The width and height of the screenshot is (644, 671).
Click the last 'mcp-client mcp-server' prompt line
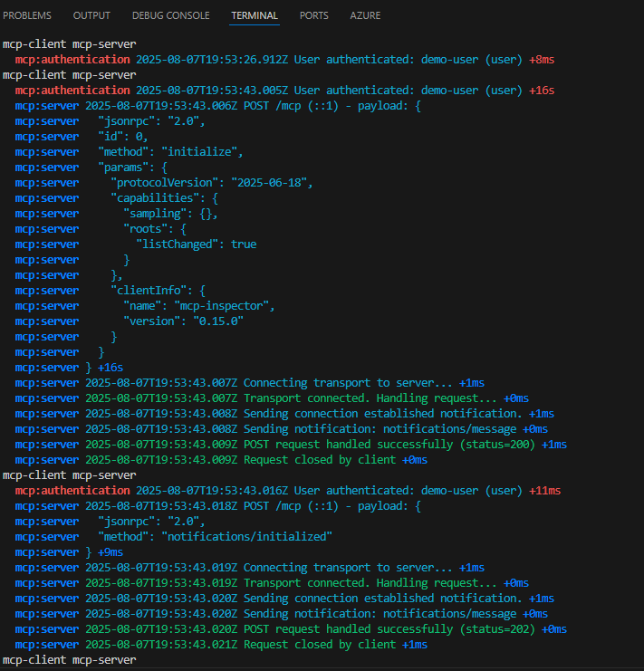tap(70, 660)
